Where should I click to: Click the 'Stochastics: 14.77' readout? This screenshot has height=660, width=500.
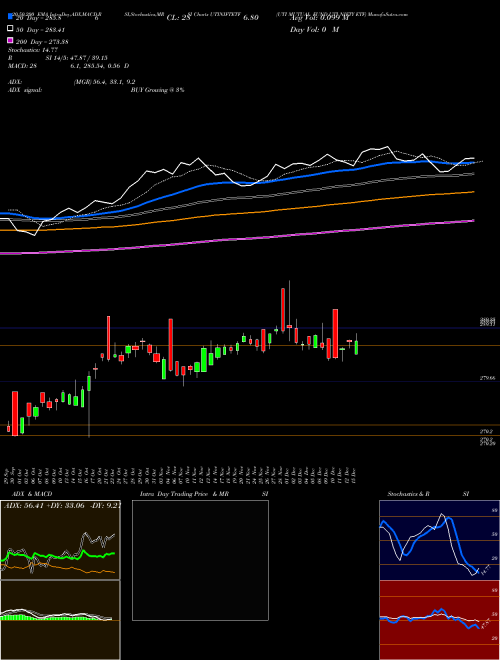33,50
